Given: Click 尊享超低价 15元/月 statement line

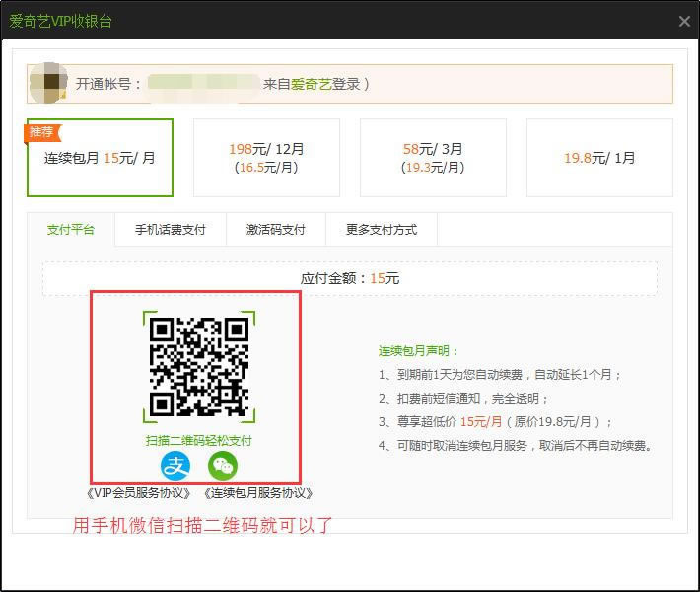Looking at the screenshot, I should [495, 421].
